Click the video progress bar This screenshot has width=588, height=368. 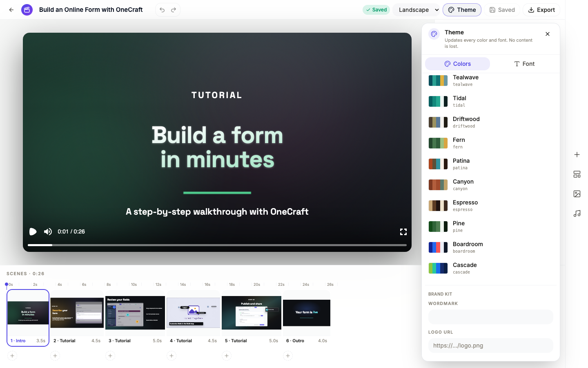[x=217, y=245]
